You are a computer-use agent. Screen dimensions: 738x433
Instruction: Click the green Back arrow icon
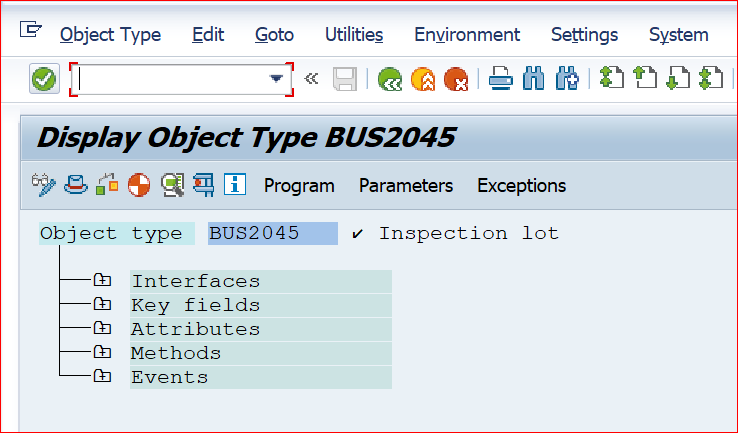390,79
